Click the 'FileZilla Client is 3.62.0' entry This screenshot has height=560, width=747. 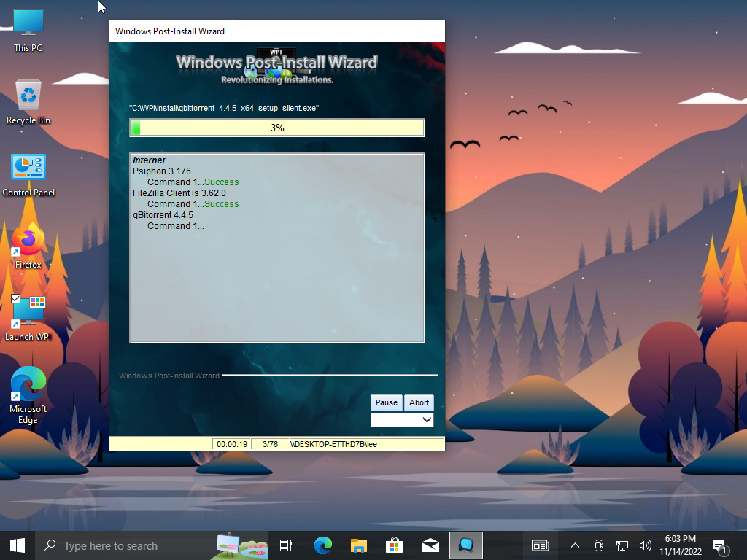(x=179, y=192)
